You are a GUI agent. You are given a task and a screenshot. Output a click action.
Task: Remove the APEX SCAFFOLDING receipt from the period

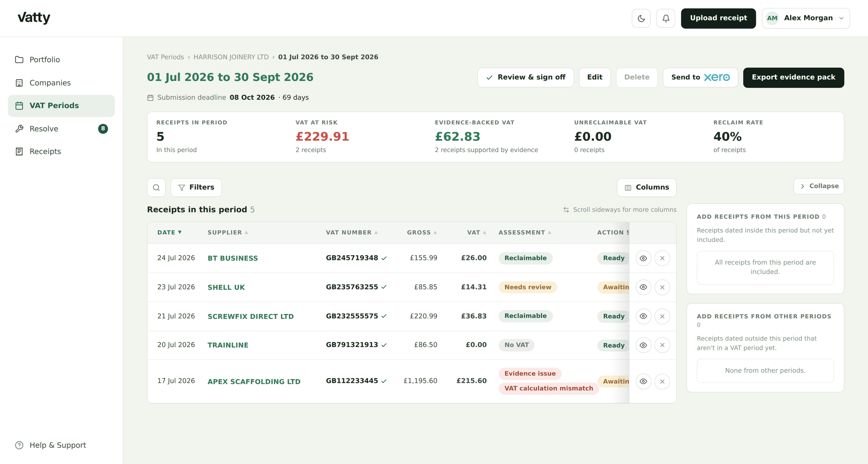click(662, 381)
